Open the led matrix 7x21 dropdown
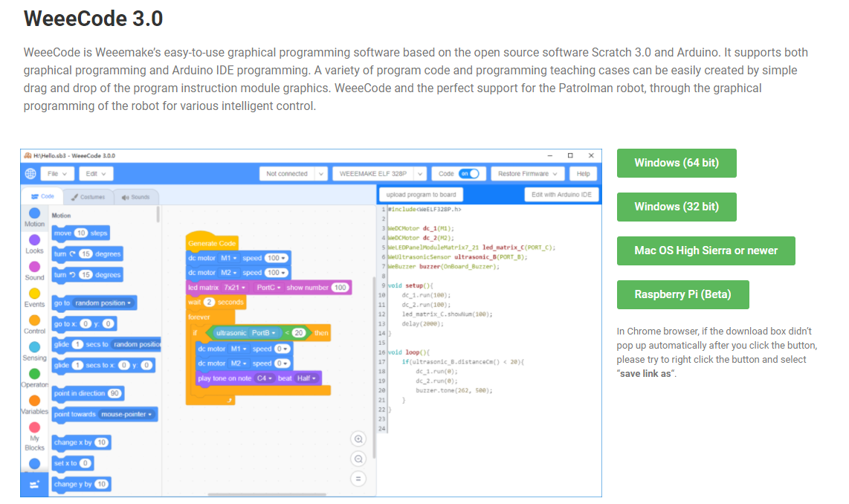The height and width of the screenshot is (504, 849). (x=234, y=288)
